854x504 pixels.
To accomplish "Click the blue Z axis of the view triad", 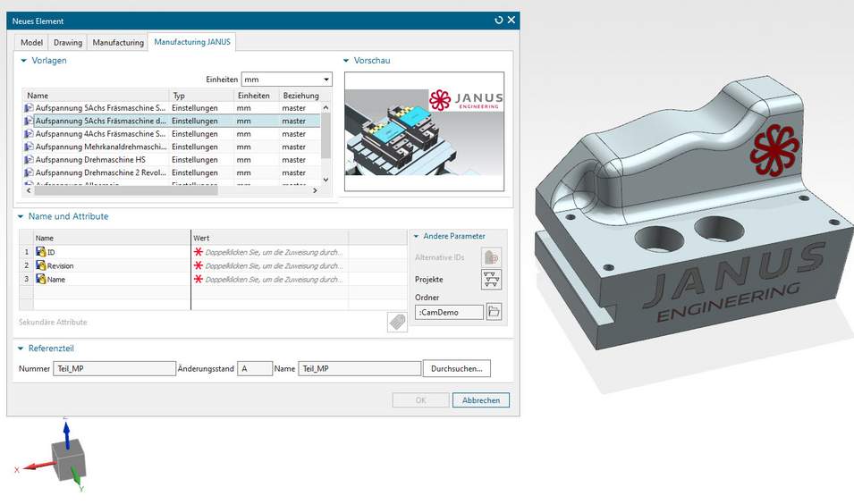I will point(66,434).
